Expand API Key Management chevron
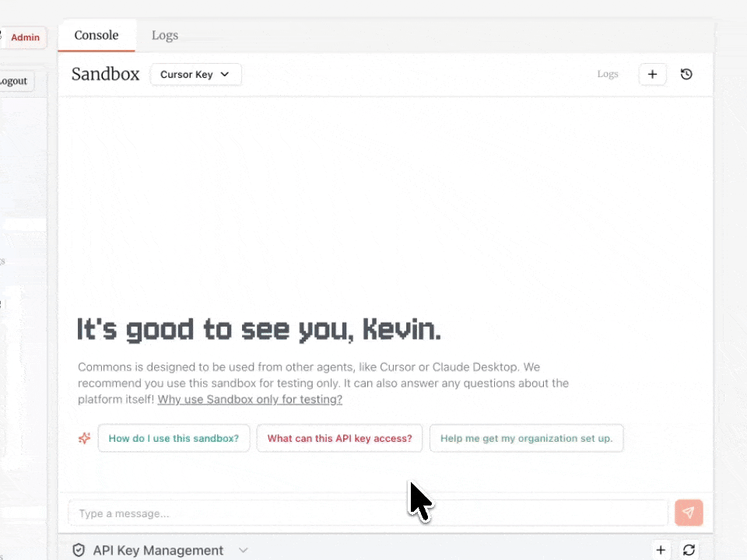747x560 pixels. click(244, 551)
